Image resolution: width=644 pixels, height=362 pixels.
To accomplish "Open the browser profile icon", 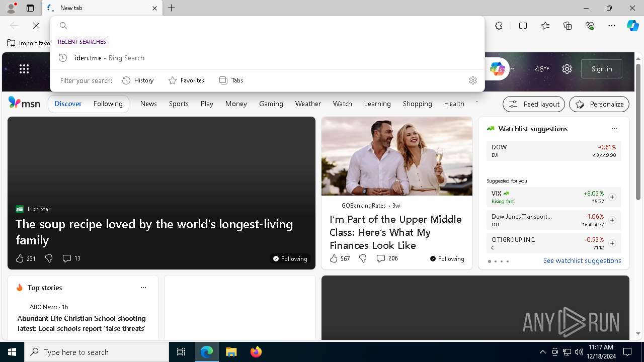I will pos(11,8).
